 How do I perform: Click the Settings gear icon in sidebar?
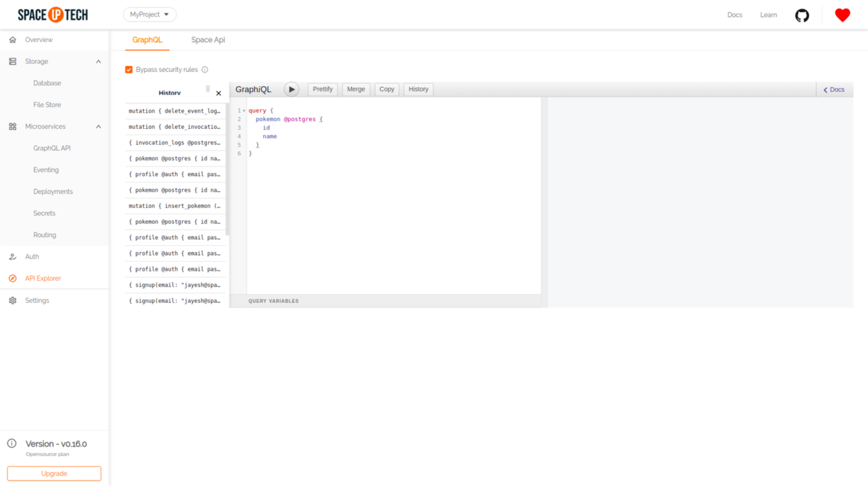pyautogui.click(x=12, y=300)
